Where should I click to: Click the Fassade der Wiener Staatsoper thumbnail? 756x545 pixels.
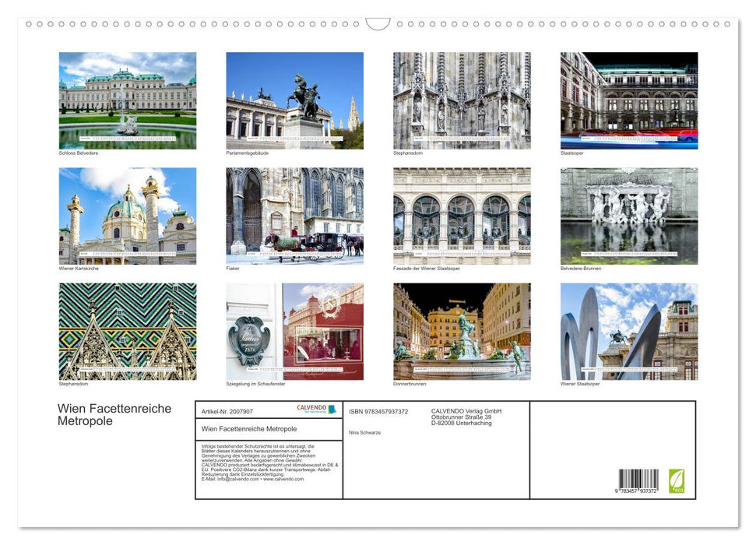click(x=461, y=215)
